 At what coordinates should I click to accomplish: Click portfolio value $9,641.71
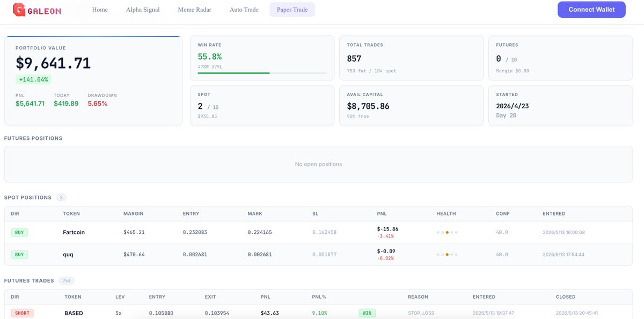point(53,63)
